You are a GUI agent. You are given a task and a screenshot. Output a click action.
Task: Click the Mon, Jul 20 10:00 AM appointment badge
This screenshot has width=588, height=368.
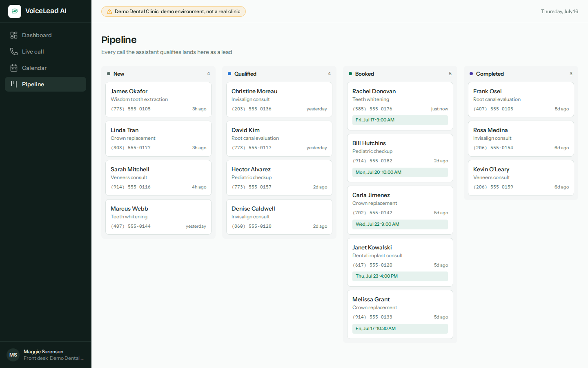click(x=400, y=172)
